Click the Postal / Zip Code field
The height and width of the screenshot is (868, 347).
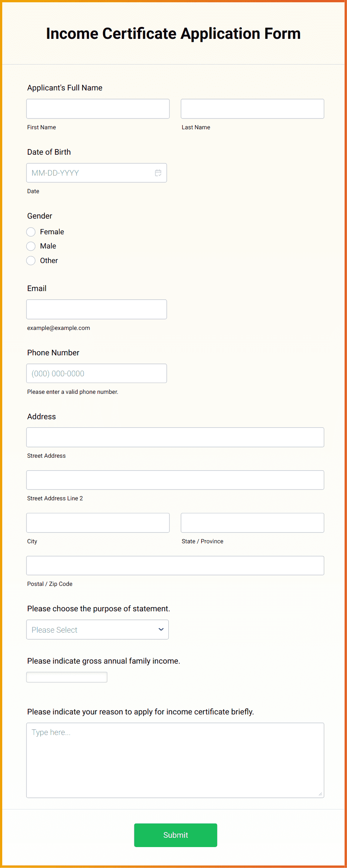175,565
